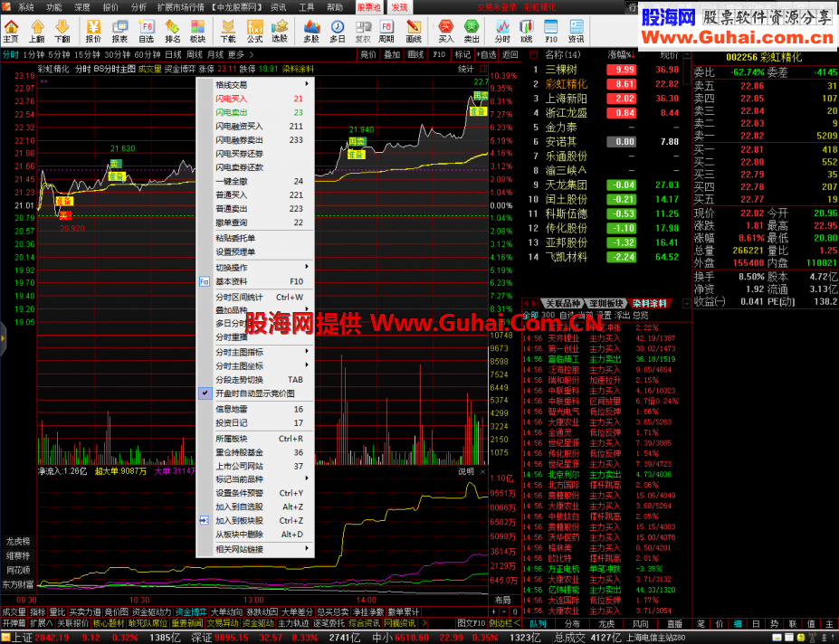
Task: Toggle 开盘时自动显示竞价图 checkmark
Action: (x=205, y=393)
